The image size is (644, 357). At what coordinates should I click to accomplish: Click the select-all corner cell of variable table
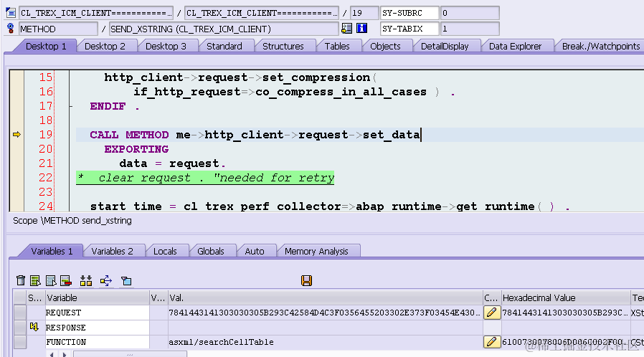(x=20, y=297)
